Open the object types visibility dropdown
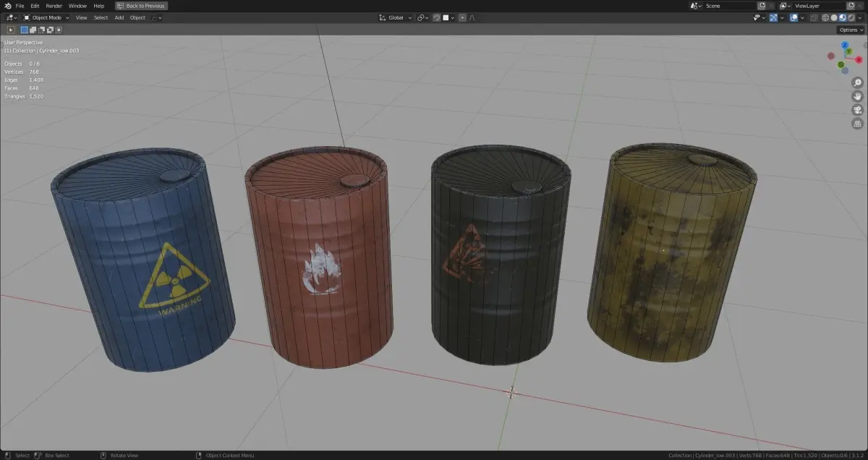Screen dimensions: 868x460 coord(760,17)
